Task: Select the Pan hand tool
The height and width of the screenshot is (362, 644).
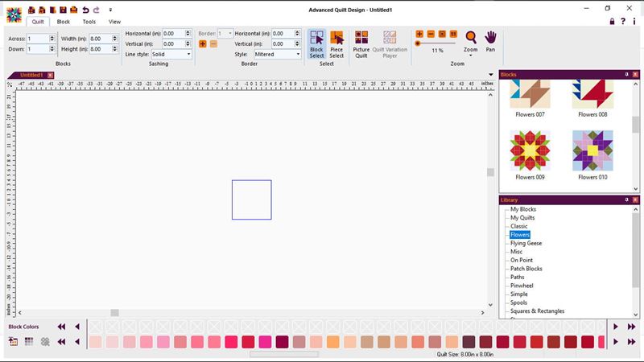Action: pyautogui.click(x=490, y=41)
